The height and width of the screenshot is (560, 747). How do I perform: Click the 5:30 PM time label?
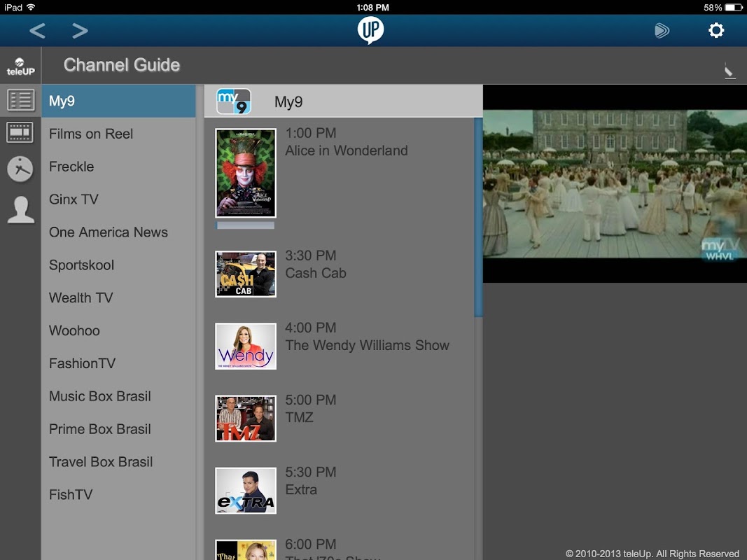(311, 472)
